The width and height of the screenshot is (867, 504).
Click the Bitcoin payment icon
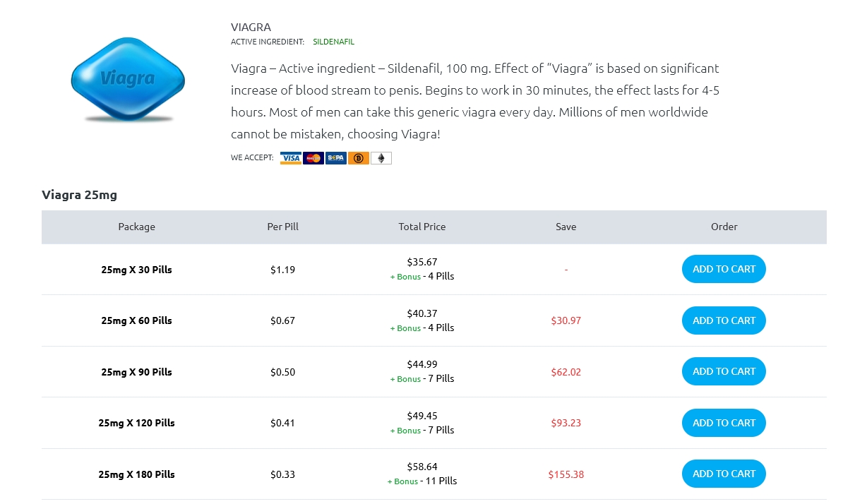pyautogui.click(x=359, y=158)
